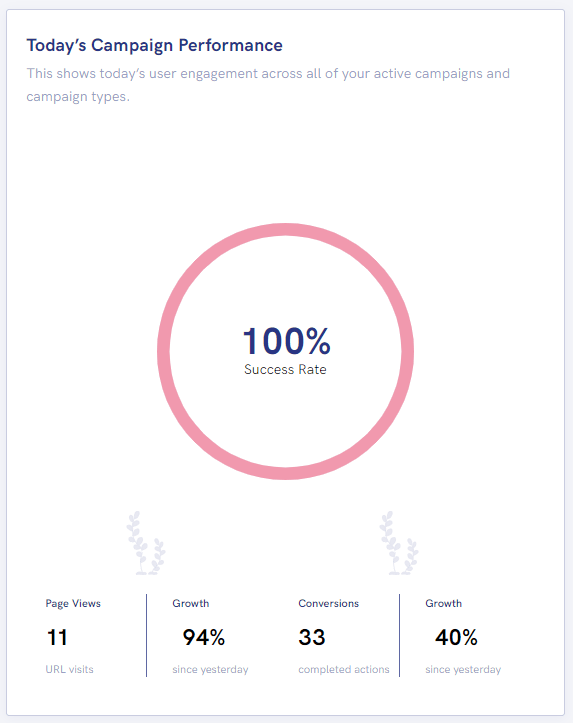Image resolution: width=573 pixels, height=723 pixels.
Task: Select the Page Views label
Action: pos(73,603)
